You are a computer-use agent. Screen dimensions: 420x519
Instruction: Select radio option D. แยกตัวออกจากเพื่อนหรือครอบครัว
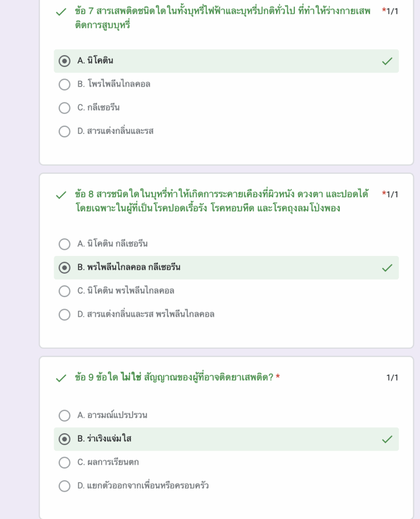(x=64, y=486)
